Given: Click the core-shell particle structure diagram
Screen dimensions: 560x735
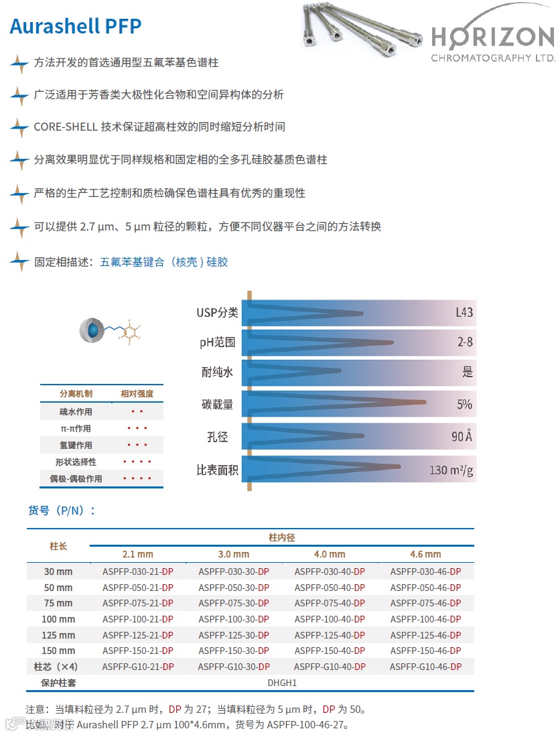Looking at the screenshot, I should pos(111,331).
